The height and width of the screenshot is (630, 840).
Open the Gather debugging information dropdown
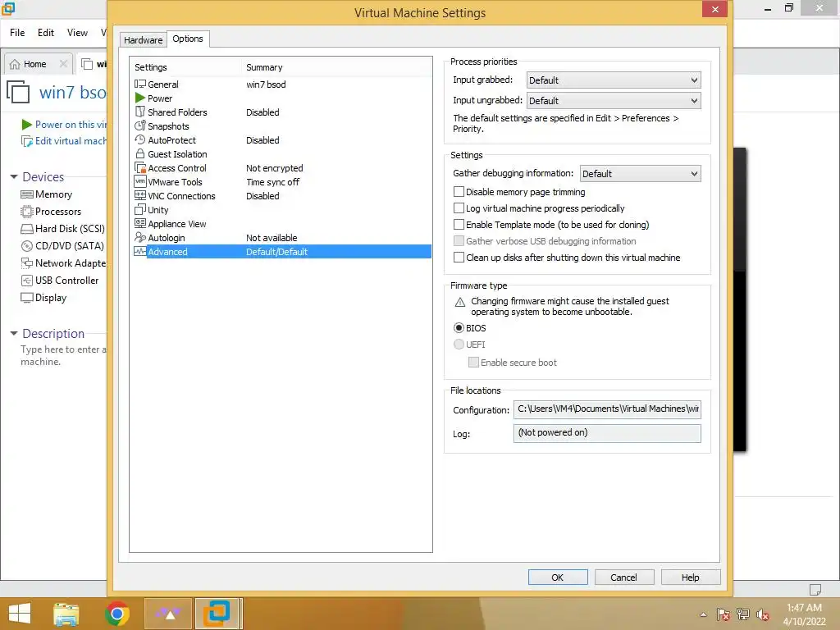click(640, 174)
